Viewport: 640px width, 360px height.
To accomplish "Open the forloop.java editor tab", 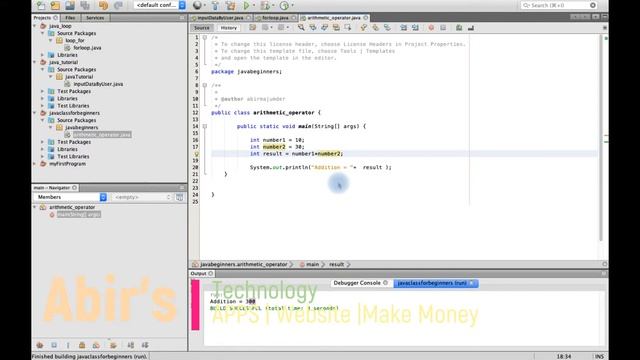I will point(276,18).
